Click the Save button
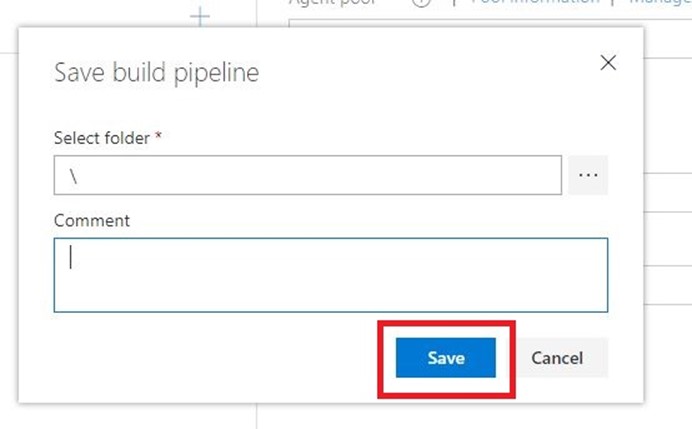Viewport: 692px width, 429px height. point(446,358)
